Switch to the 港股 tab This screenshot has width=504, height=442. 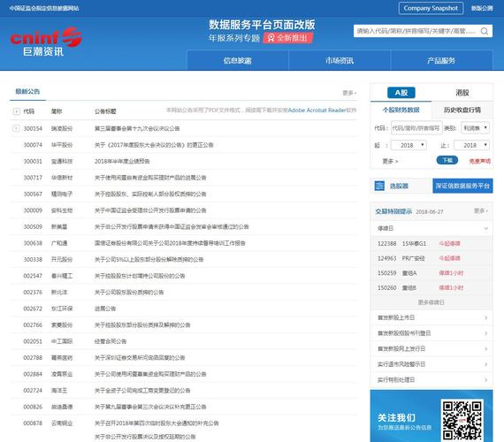coord(462,93)
